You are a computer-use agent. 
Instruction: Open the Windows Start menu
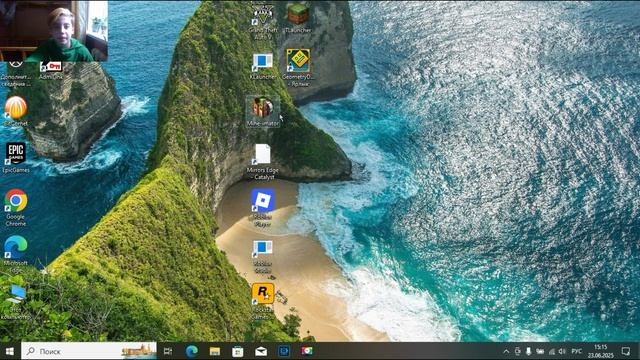(x=10, y=351)
